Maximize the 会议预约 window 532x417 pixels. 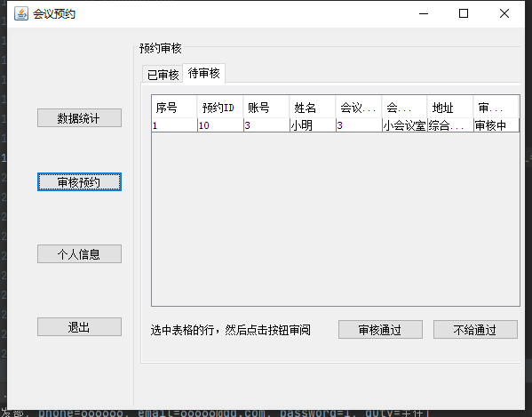pos(464,13)
